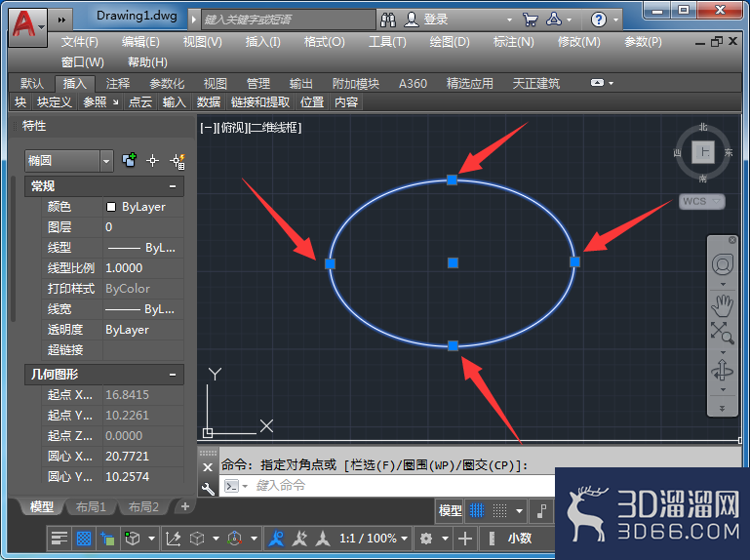Click the keyword search input box
Viewport: 750px width, 560px height.
(x=289, y=20)
